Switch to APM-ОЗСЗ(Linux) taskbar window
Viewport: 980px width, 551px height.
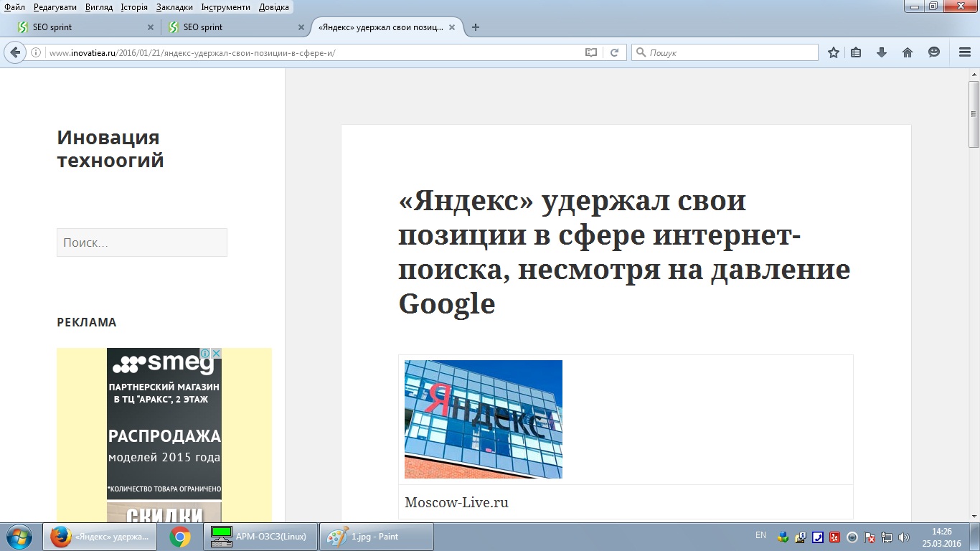(x=261, y=537)
